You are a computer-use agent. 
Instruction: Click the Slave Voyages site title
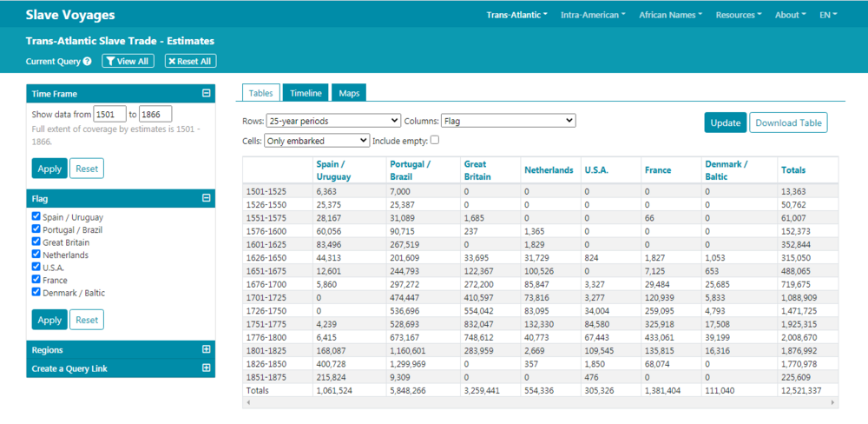[70, 15]
